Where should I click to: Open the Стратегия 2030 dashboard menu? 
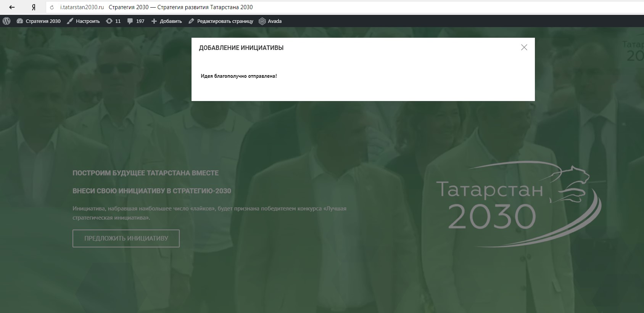coord(39,21)
